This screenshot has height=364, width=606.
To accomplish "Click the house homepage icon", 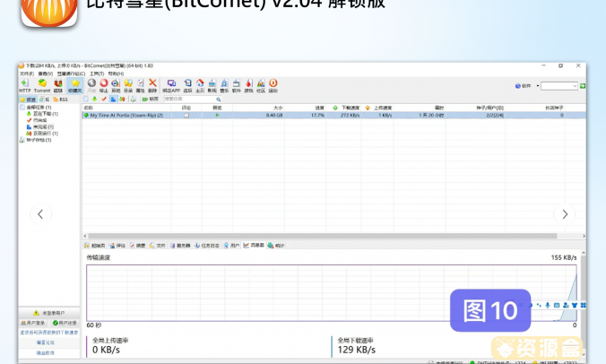I will [x=200, y=85].
